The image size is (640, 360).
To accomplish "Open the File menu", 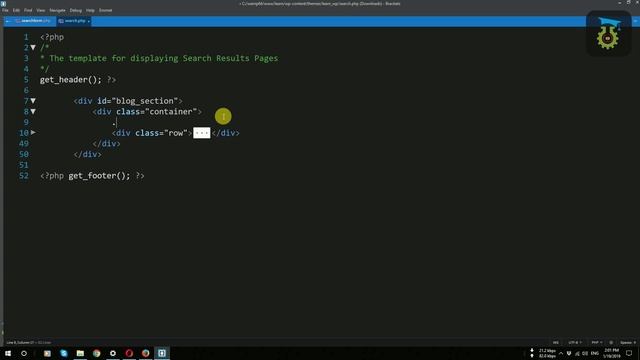I will point(5,10).
